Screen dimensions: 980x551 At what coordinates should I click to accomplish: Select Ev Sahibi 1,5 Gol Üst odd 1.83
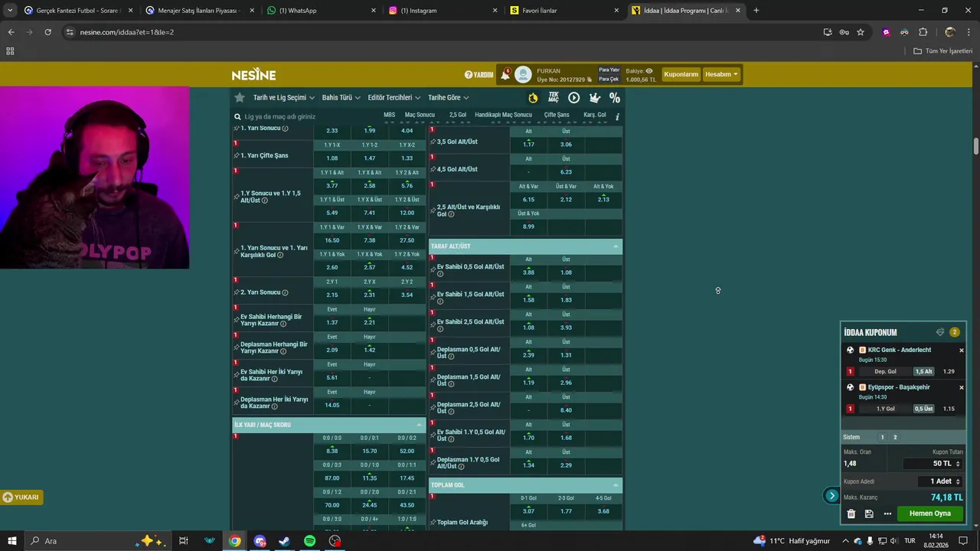tap(566, 300)
